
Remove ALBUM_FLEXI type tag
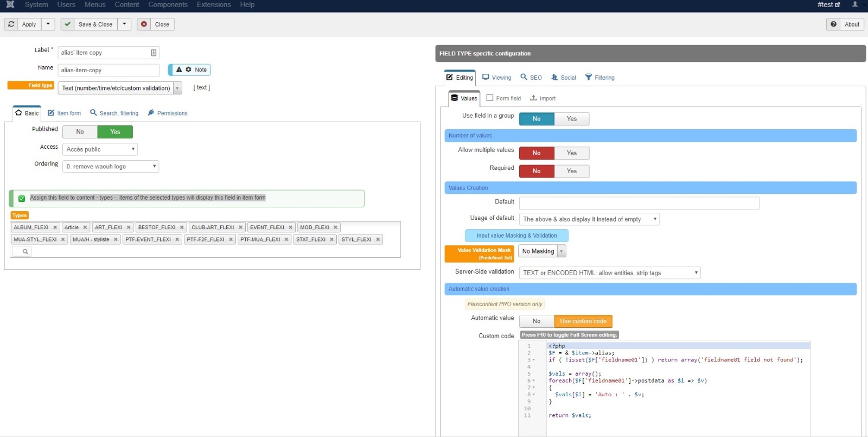(55, 227)
